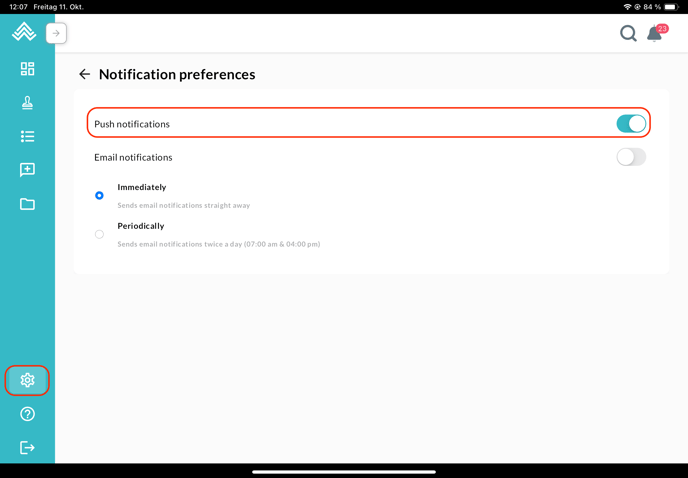Image resolution: width=688 pixels, height=478 pixels.
Task: Open the settings gear icon
Action: pyautogui.click(x=27, y=380)
